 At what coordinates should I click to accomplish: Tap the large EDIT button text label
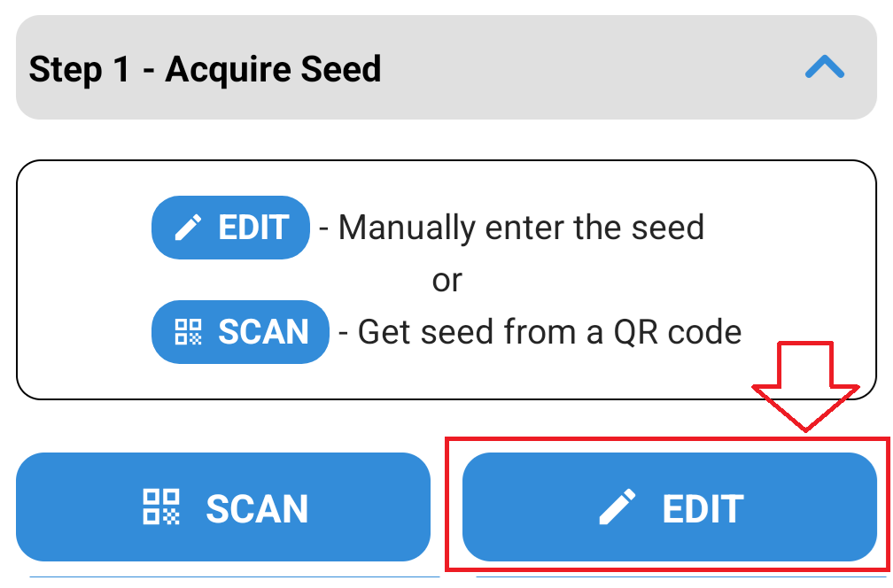703,508
